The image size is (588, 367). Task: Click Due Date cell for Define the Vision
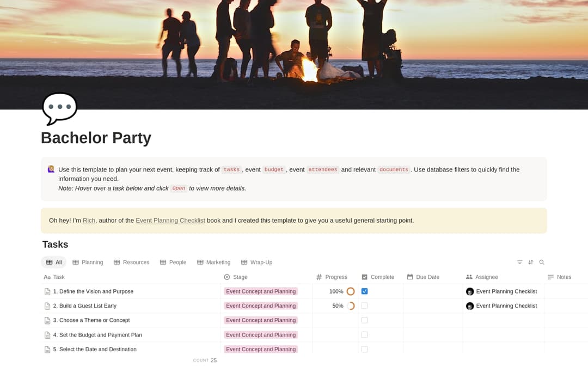coord(433,291)
